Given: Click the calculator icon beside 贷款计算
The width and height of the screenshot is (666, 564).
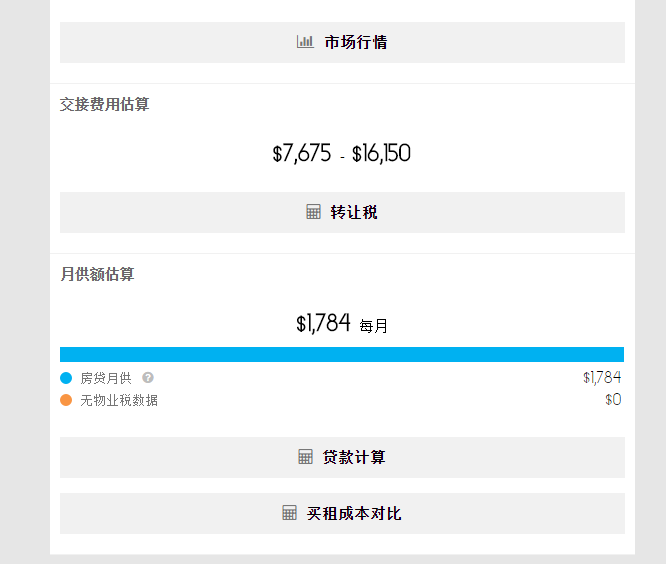Looking at the screenshot, I should 306,457.
